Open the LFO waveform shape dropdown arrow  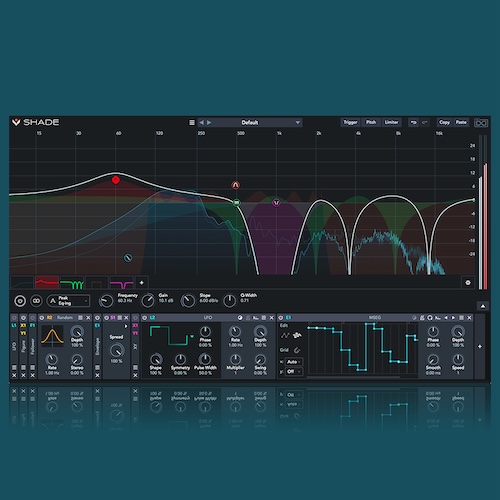[x=192, y=337]
